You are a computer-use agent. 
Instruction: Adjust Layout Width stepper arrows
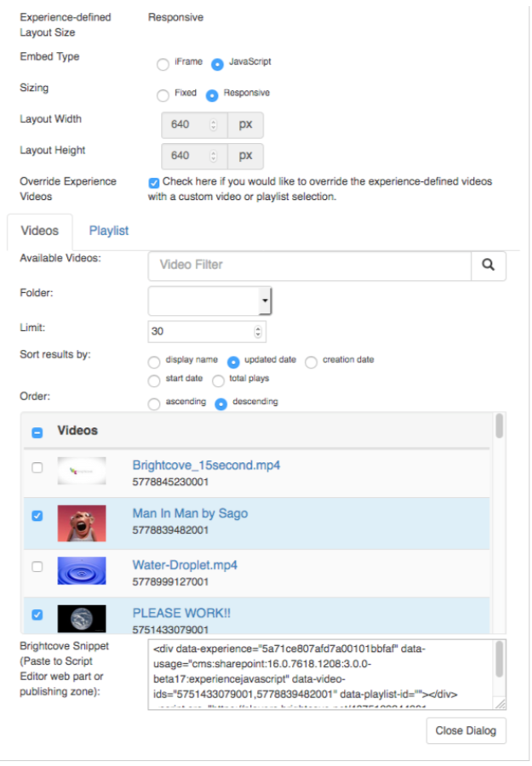point(213,125)
